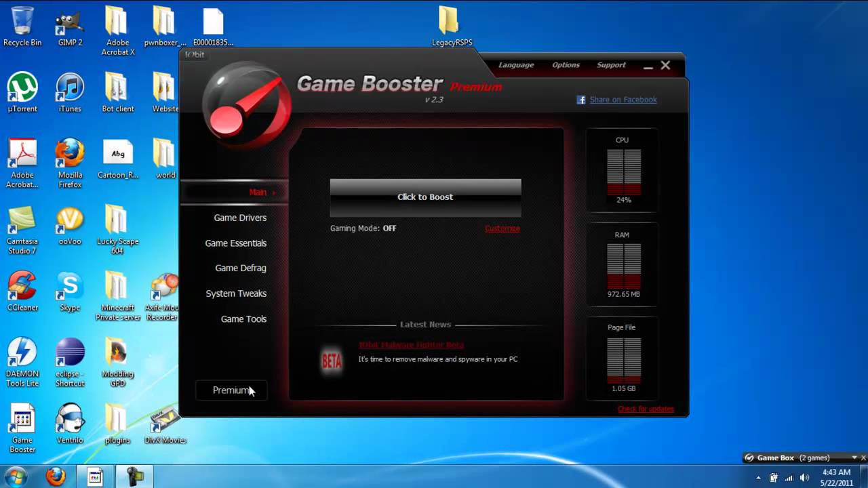Select the Adobe Acrobat shortcut icon
868x488 pixels.
(x=22, y=163)
